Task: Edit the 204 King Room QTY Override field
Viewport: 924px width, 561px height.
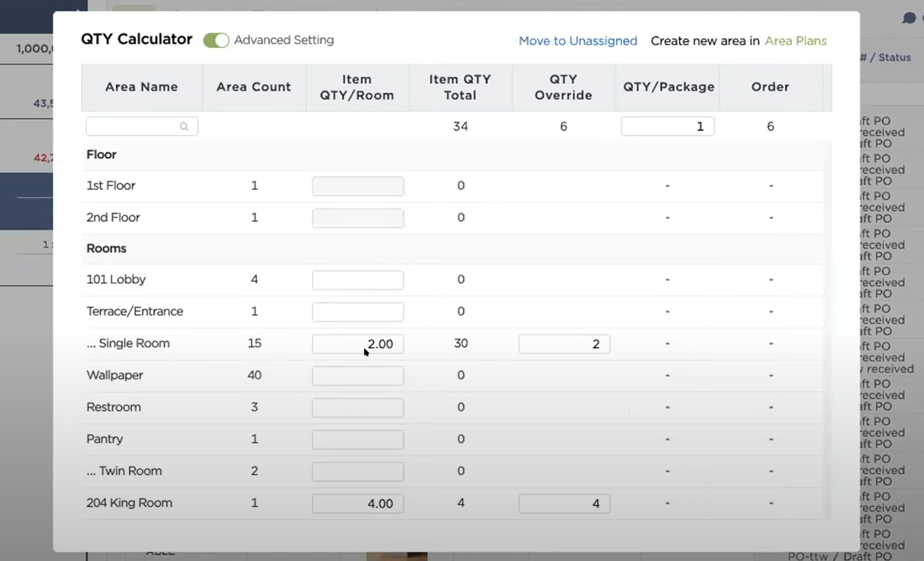Action: (564, 504)
